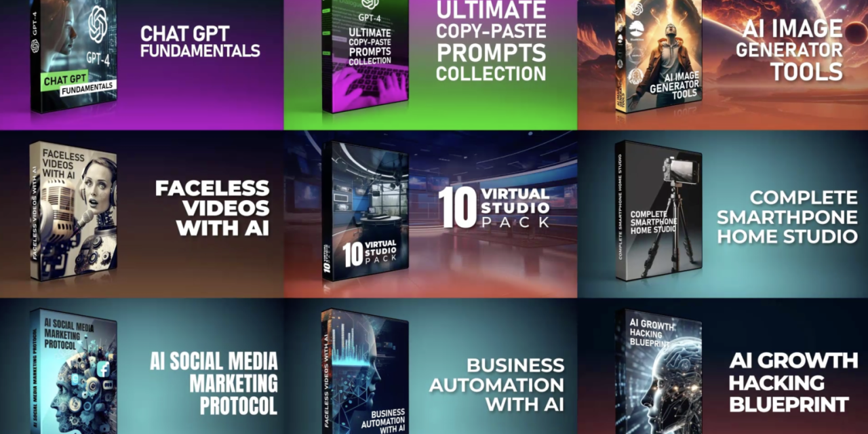Click the 'AI GROWTH HACKING BLUEPRINT' title text
Viewport: 868px width, 434px height.
[x=793, y=382]
